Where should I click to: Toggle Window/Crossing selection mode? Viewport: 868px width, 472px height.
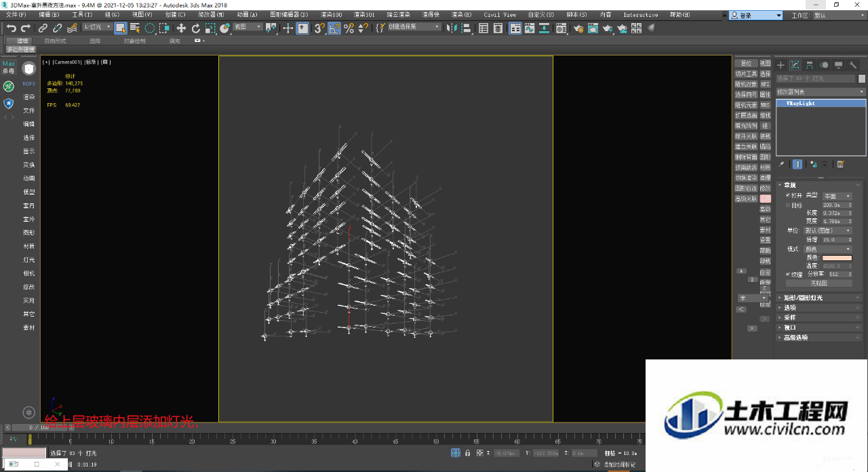coord(163,28)
